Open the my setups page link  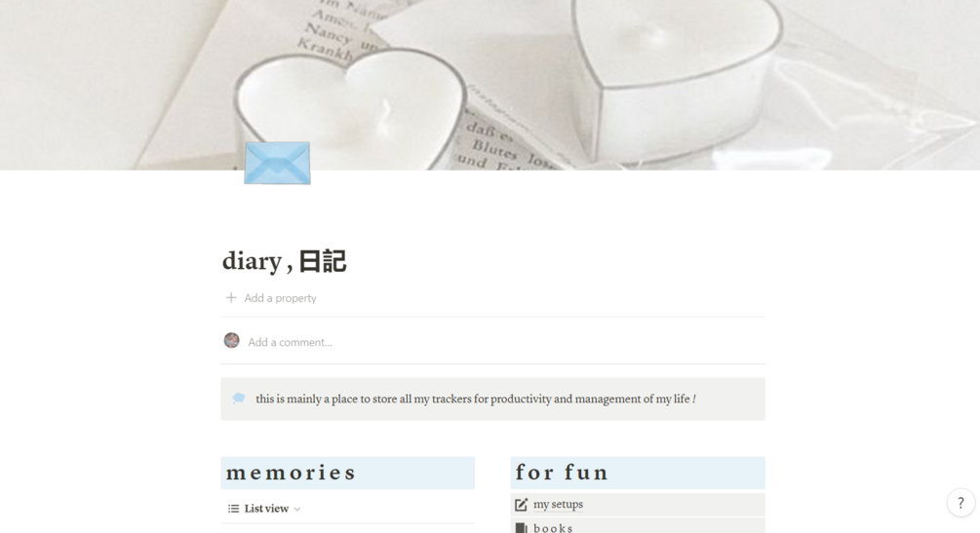pos(558,505)
